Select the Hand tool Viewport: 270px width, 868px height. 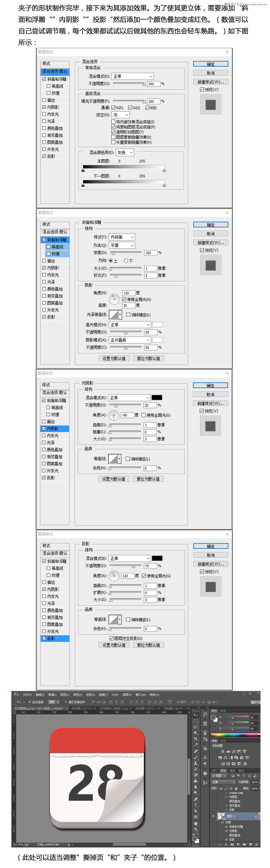pyautogui.click(x=196, y=823)
